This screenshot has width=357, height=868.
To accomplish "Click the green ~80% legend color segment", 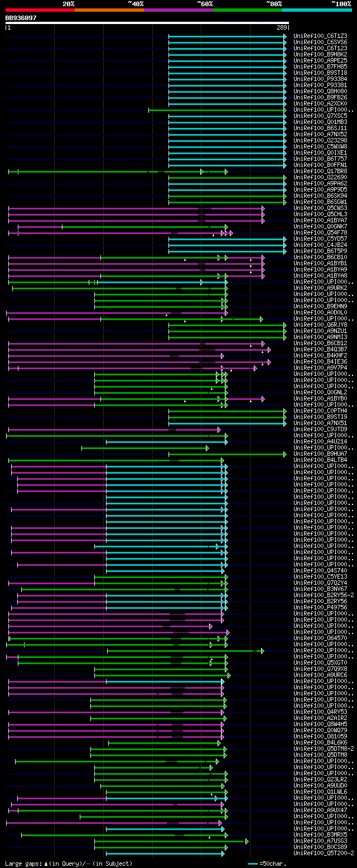I will 248,9.
